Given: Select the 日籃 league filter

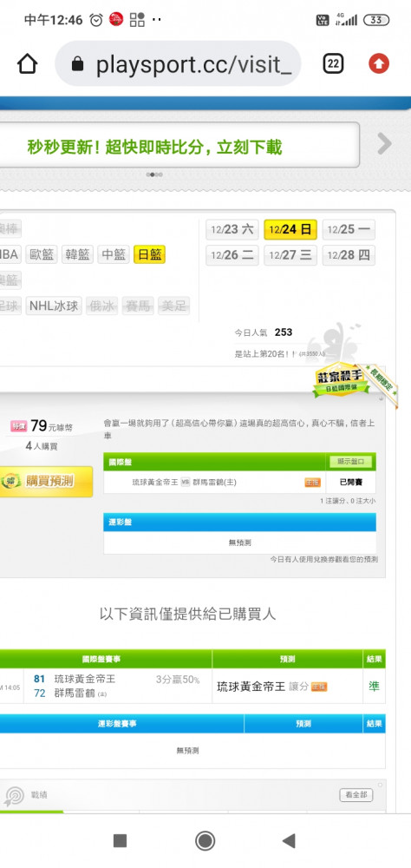Looking at the screenshot, I should (x=149, y=255).
